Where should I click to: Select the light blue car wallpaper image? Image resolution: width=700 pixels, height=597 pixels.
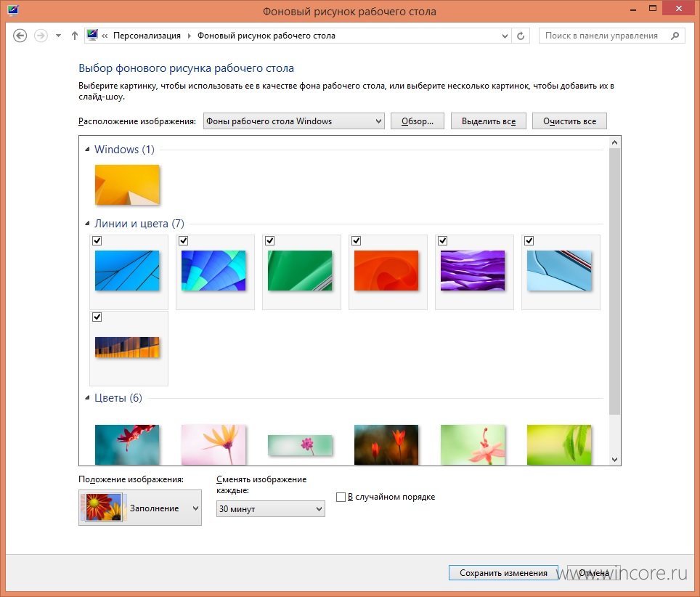559,271
